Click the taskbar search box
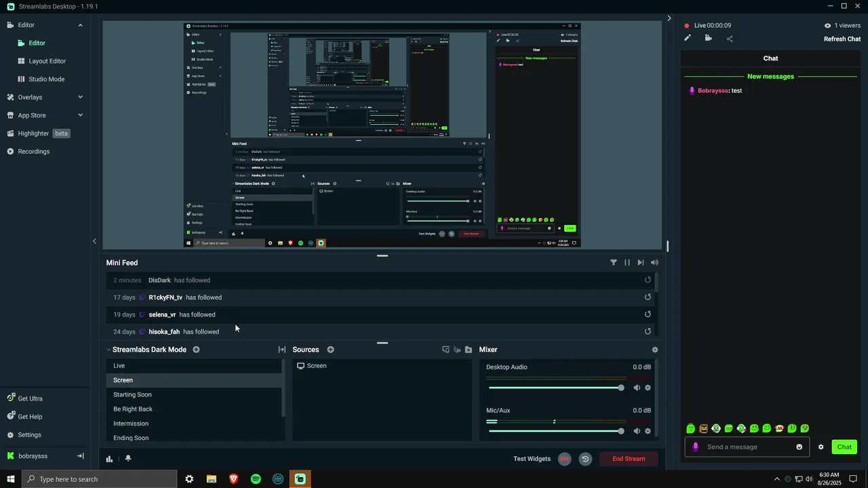 (100, 479)
